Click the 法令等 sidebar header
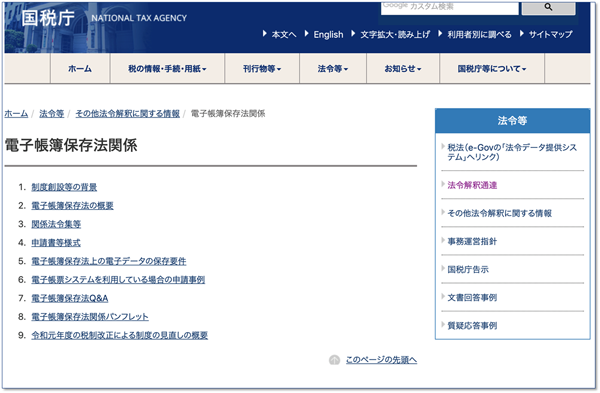Screen dimensions: 600x393 click(512, 121)
